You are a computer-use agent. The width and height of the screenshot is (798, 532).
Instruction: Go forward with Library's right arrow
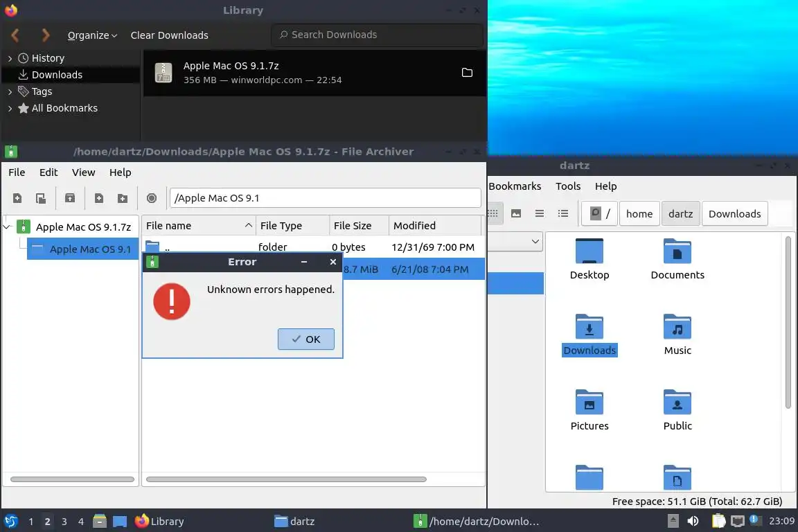(x=45, y=35)
